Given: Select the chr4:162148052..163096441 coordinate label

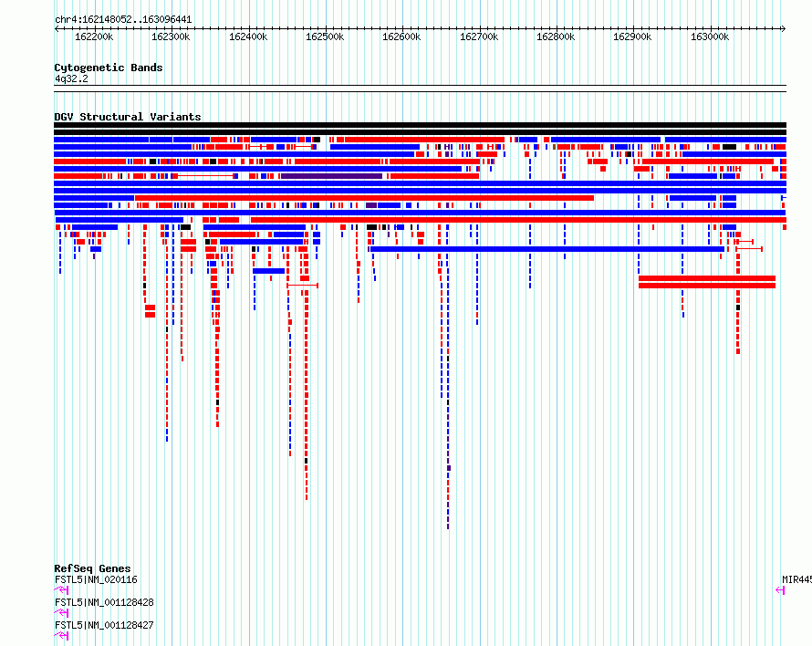Looking at the screenshot, I should (x=123, y=20).
